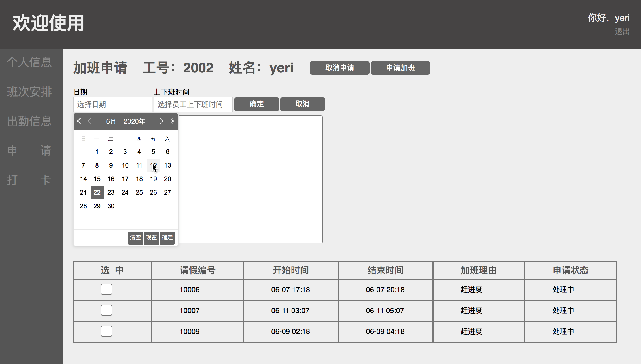Go to next month in calendar
The image size is (641, 364).
coord(162,121)
